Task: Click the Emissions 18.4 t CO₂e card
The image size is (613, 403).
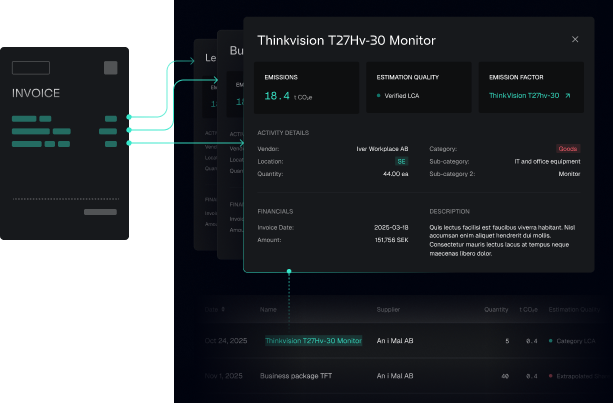Action: click(x=306, y=88)
